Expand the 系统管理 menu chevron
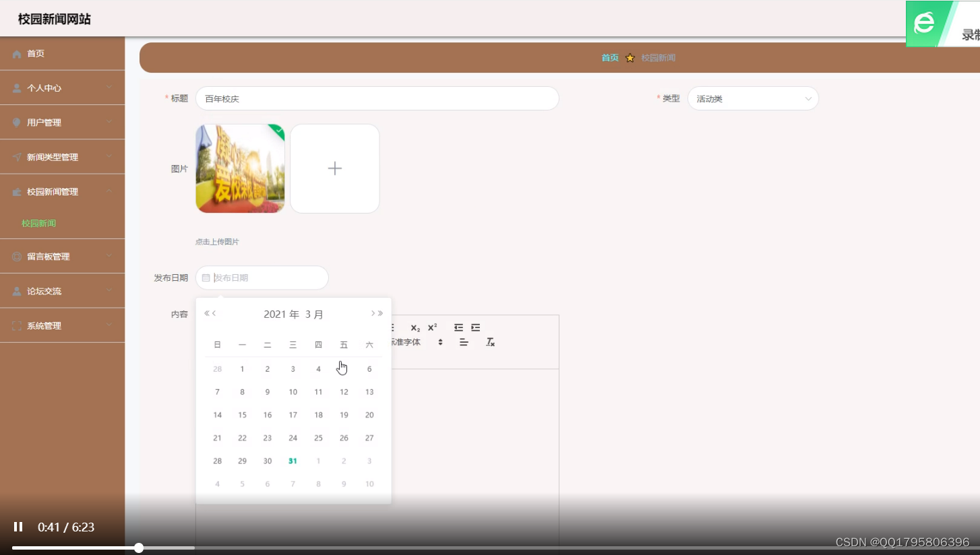Viewport: 980px width, 555px height. coord(109,325)
